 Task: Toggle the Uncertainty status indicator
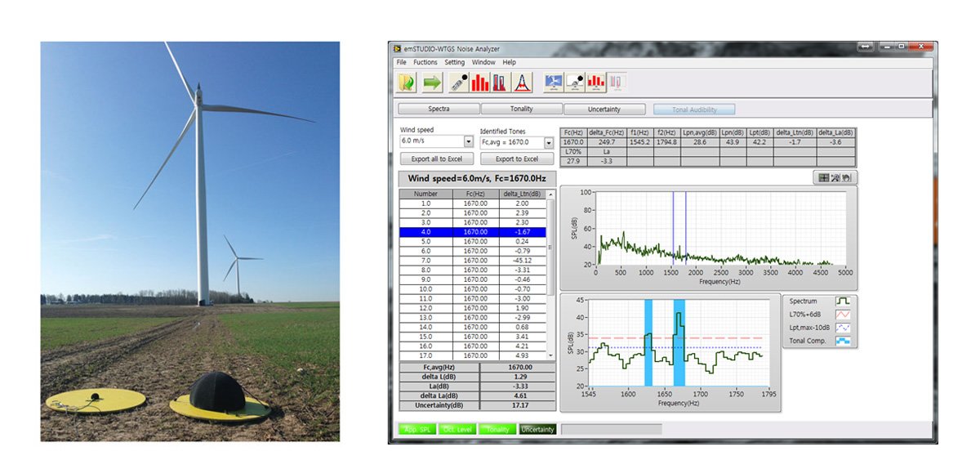[x=537, y=429]
